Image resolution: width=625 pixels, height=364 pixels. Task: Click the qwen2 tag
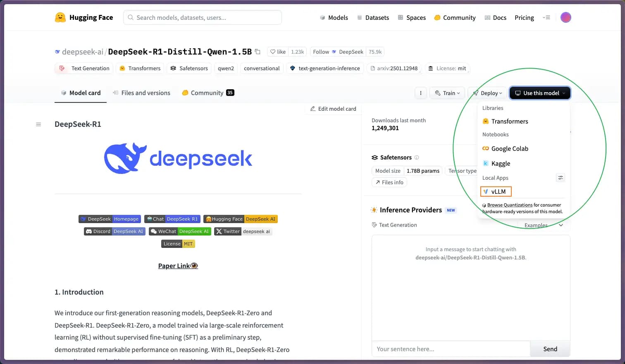click(x=226, y=68)
